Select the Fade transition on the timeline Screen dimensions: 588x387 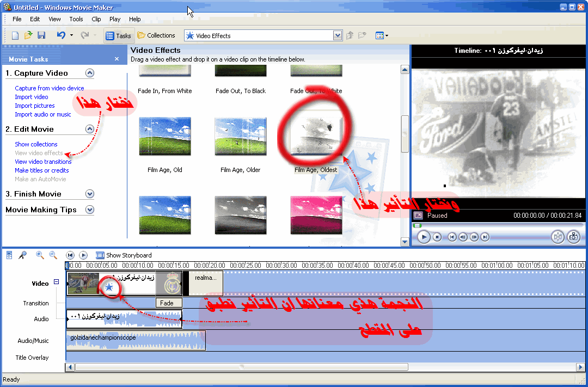[x=169, y=303]
